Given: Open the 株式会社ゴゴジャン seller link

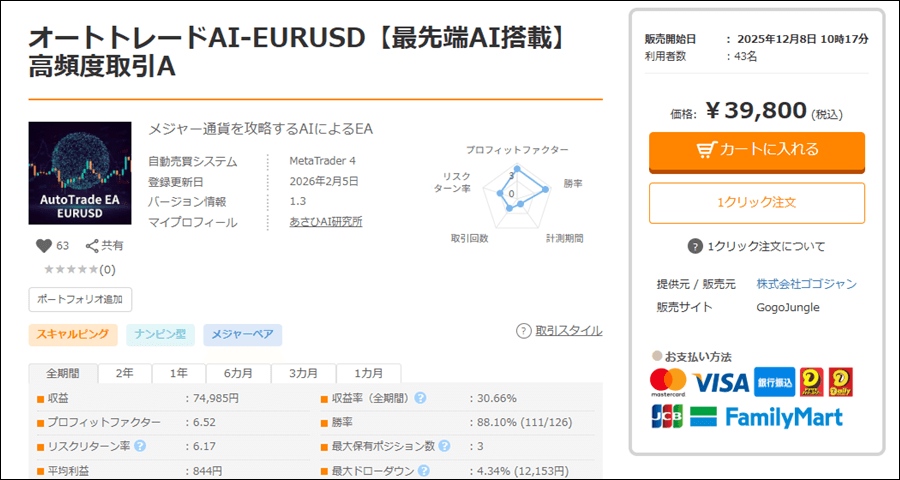Looking at the screenshot, I should point(806,284).
